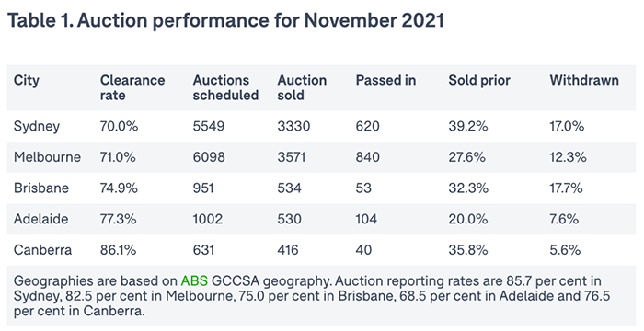Click the green ABS link
This screenshot has height=331, width=644.
[194, 281]
